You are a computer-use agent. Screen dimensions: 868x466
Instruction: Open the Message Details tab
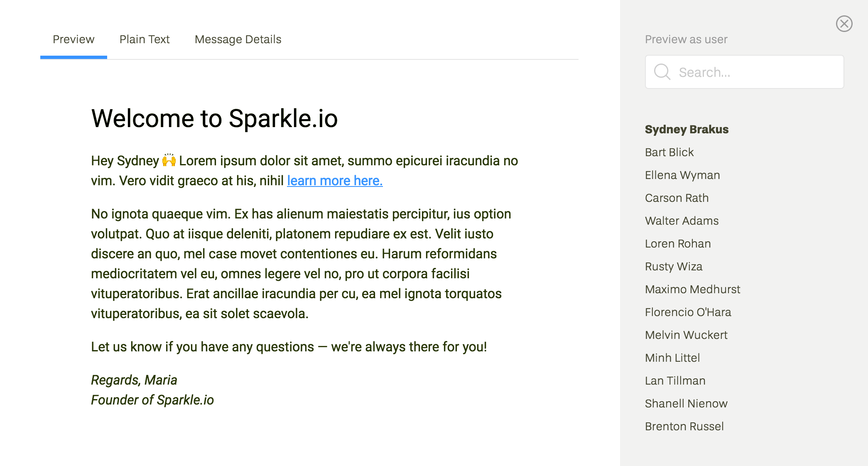coord(238,39)
